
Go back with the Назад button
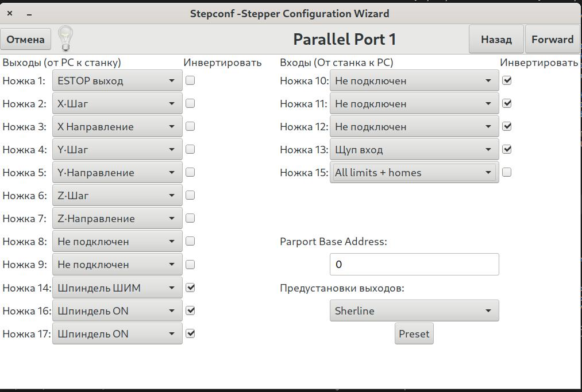pos(496,39)
